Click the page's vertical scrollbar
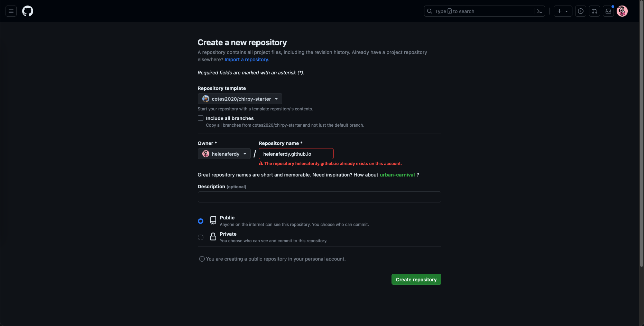This screenshot has width=644, height=326. click(641, 138)
